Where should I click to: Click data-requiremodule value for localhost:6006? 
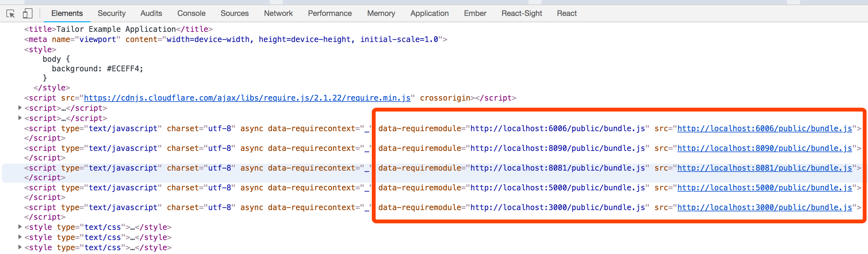(x=557, y=129)
